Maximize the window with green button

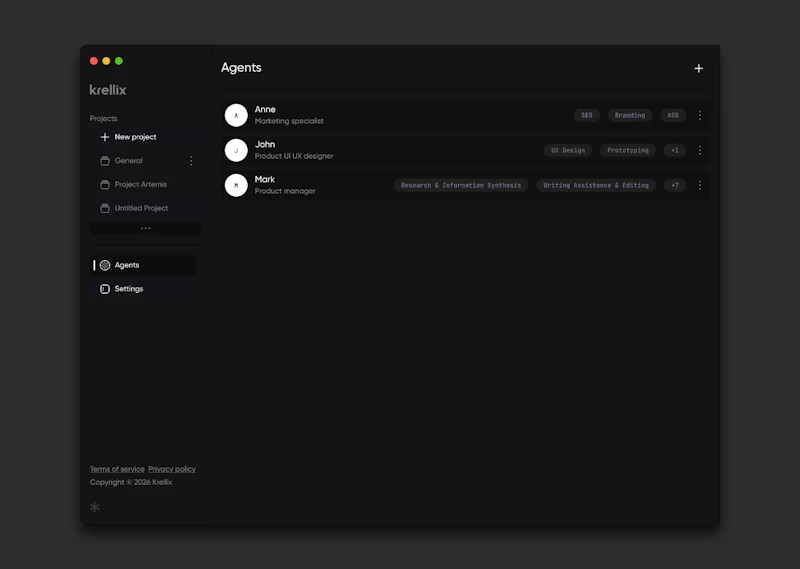coord(119,61)
